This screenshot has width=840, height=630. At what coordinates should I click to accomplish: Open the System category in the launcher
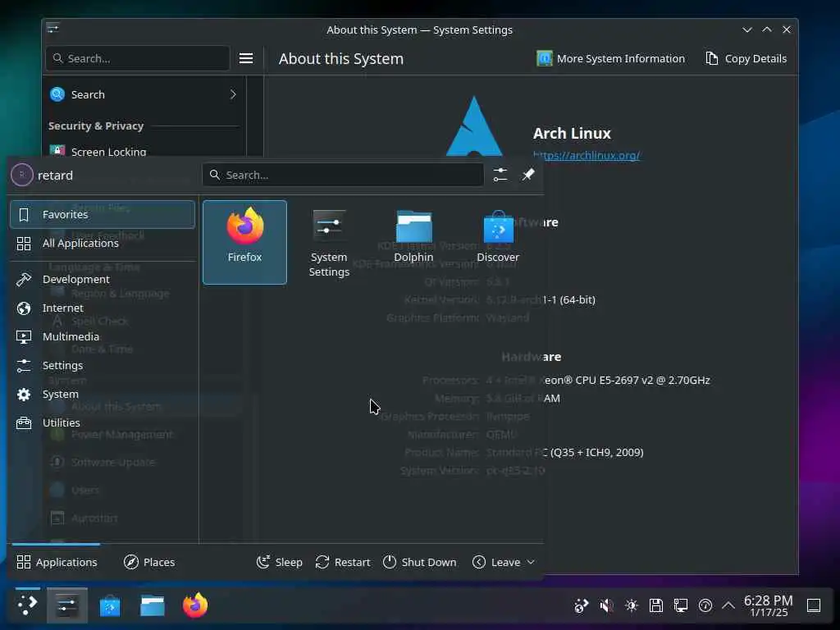coord(103,395)
